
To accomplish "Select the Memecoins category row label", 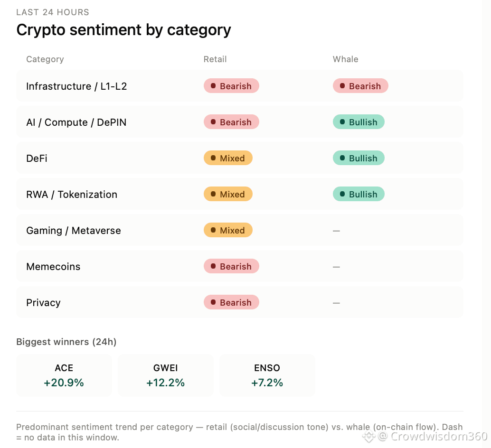I will point(53,267).
